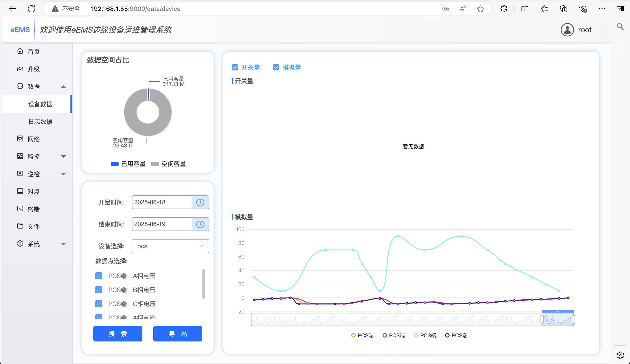Viewport: 630px width, 364px height.
Task: Uncheck PCS端口B相电压 data point
Action: pyautogui.click(x=99, y=290)
